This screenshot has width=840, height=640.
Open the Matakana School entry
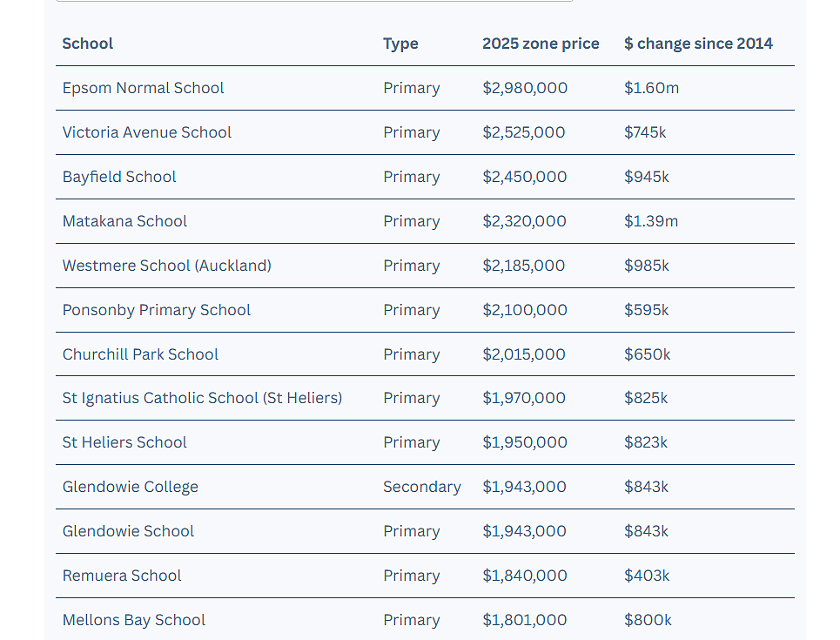(x=425, y=221)
